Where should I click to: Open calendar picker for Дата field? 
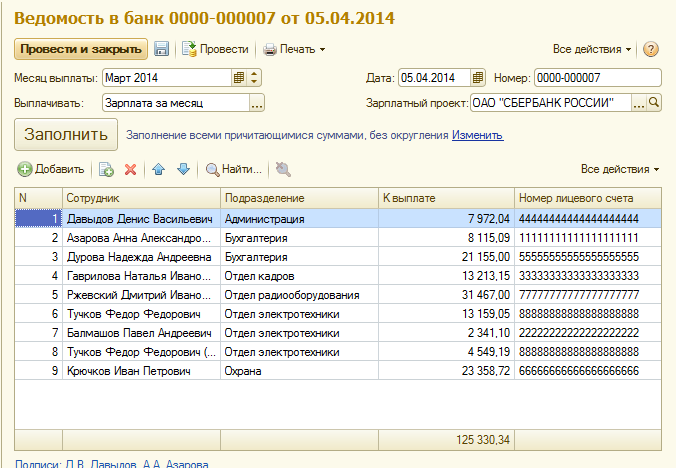pyautogui.click(x=477, y=78)
